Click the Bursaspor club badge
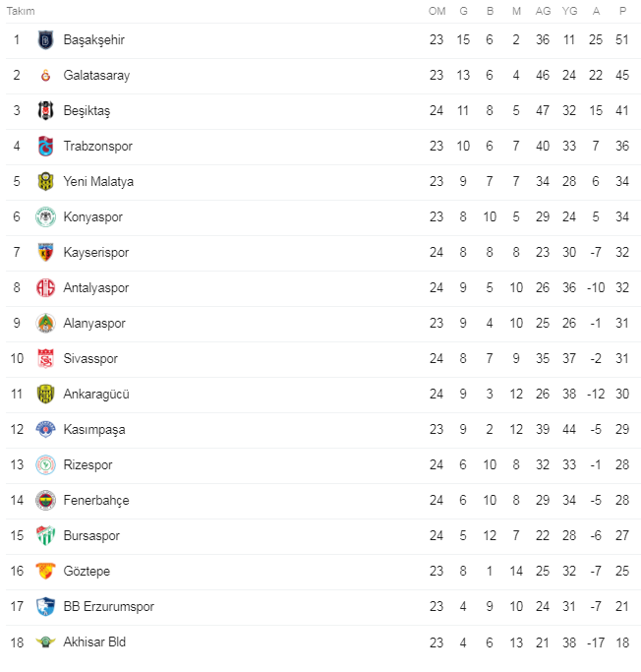Screen dimensions: 641x672 [45, 535]
